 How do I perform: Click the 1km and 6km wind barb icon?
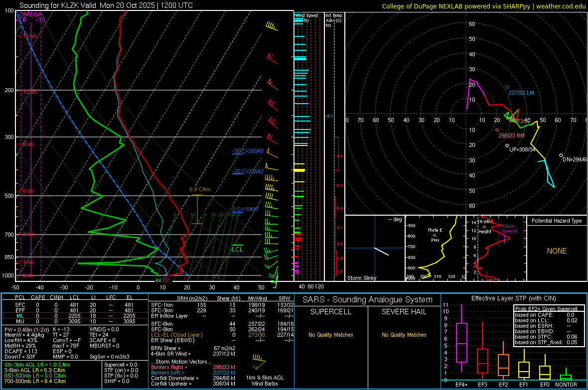(259, 362)
